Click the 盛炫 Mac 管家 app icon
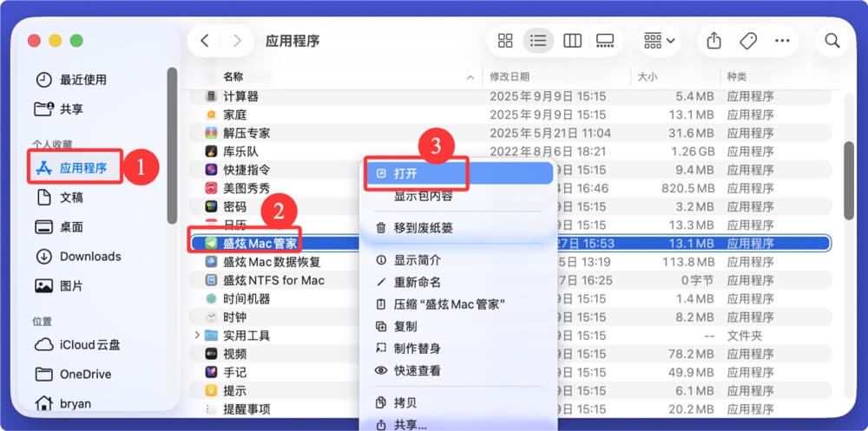 [x=211, y=243]
